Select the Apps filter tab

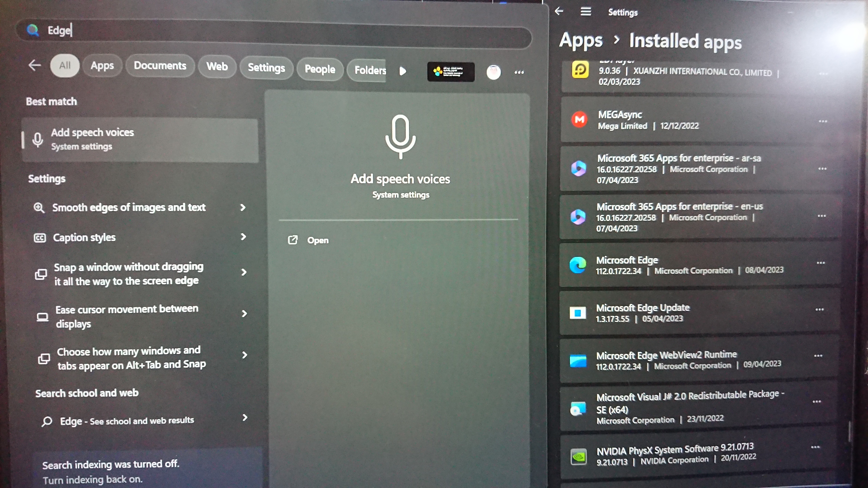click(102, 66)
